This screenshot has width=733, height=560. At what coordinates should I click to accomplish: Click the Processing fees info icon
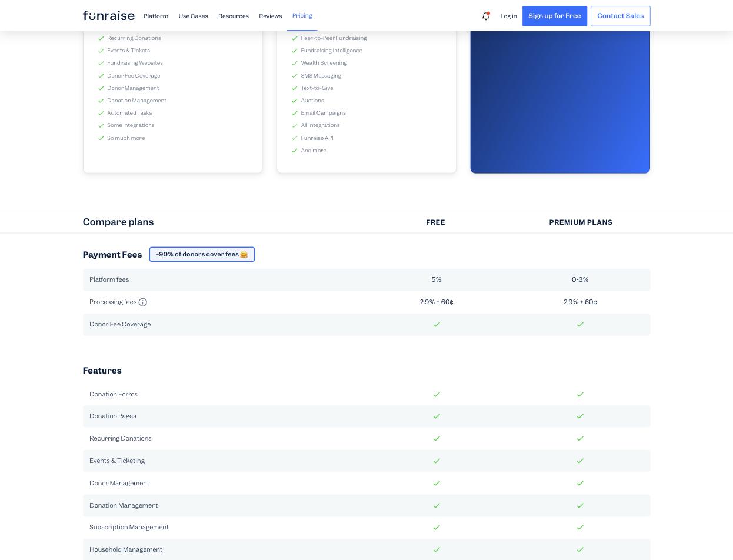pyautogui.click(x=143, y=302)
